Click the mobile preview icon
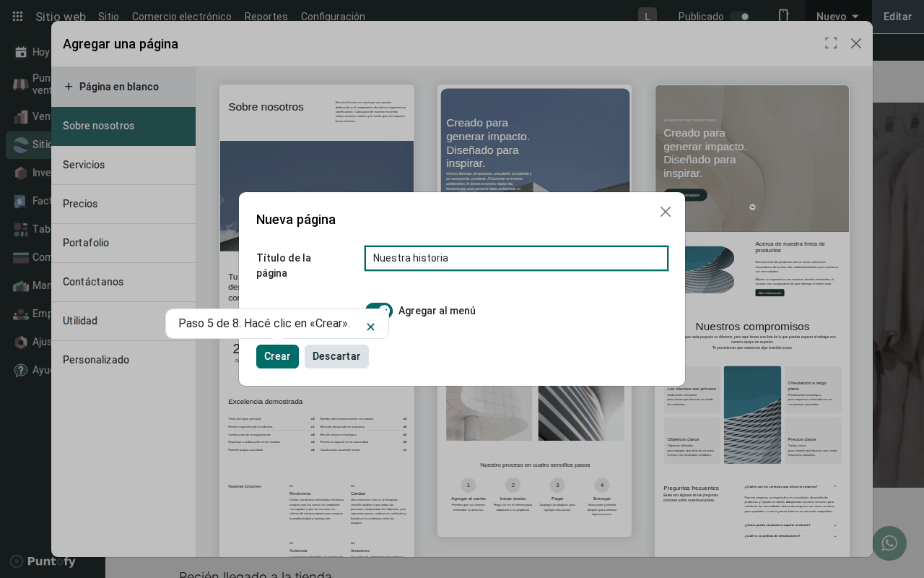 pos(783,16)
